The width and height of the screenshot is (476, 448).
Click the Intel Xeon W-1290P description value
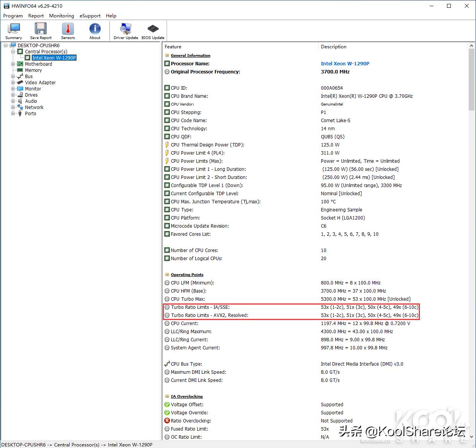click(x=345, y=64)
